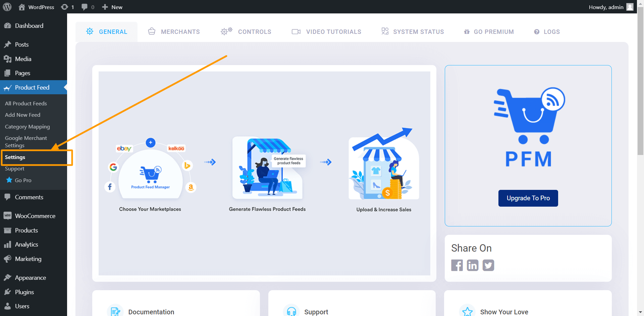This screenshot has height=316, width=644.
Task: Click the Users person icon
Action: click(7, 306)
